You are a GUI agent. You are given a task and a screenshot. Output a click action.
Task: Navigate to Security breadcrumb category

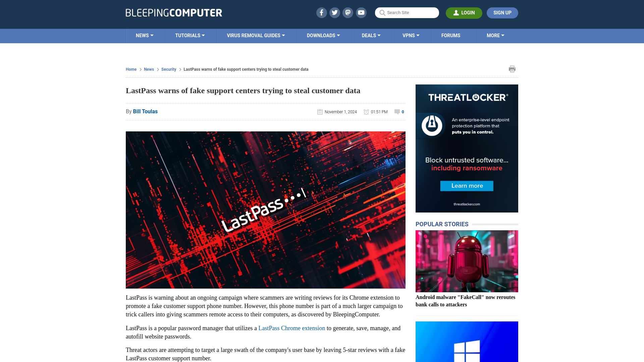(x=168, y=69)
